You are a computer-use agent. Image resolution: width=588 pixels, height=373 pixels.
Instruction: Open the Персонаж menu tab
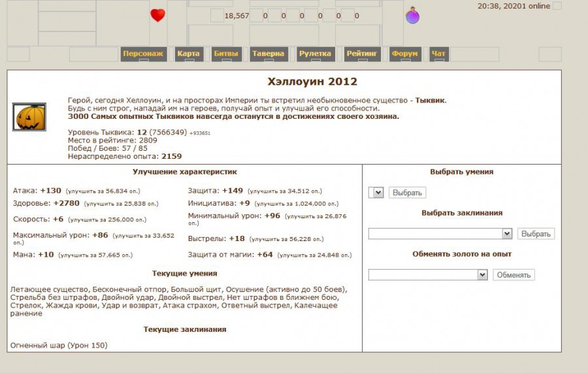(x=143, y=54)
